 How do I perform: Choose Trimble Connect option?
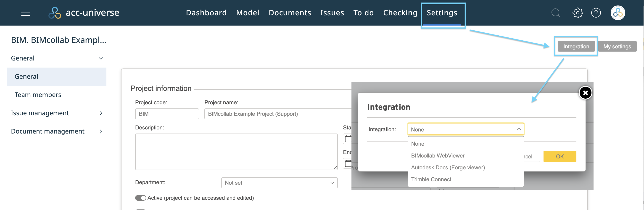pyautogui.click(x=465, y=179)
